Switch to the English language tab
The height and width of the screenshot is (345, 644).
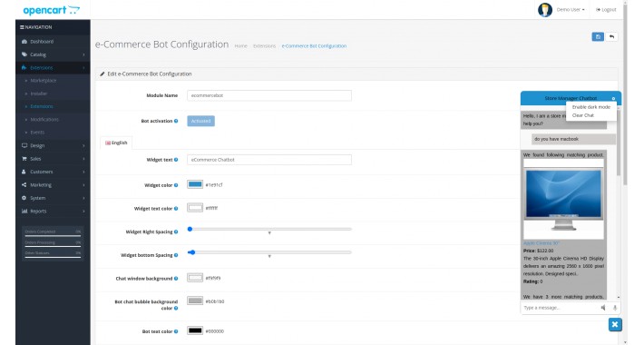click(x=116, y=143)
